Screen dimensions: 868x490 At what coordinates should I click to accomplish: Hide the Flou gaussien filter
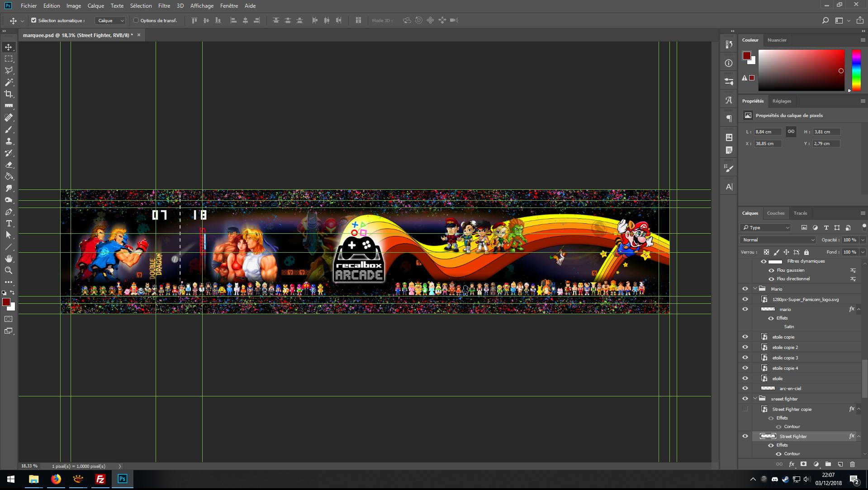[x=771, y=270]
